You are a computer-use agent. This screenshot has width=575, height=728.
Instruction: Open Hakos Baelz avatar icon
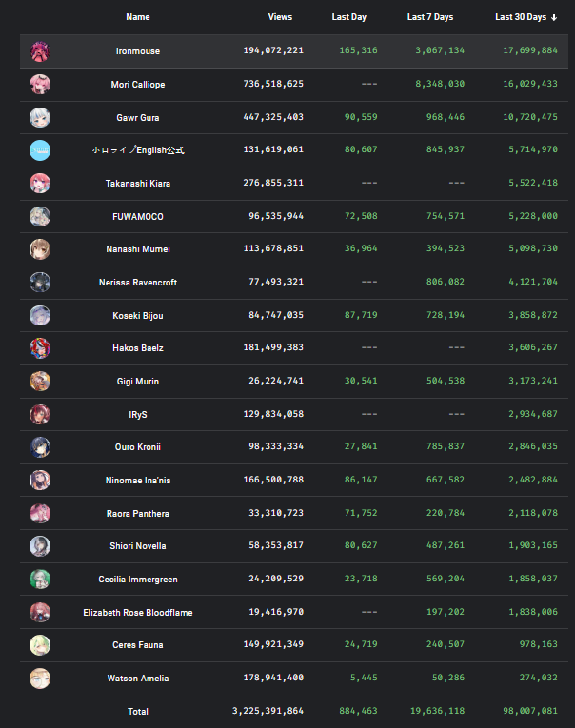click(x=40, y=347)
